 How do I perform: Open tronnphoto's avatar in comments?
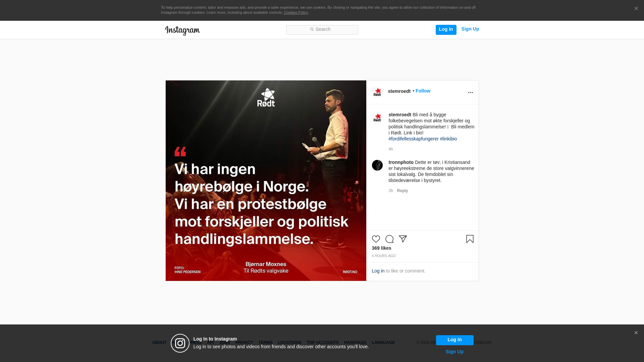point(377,165)
